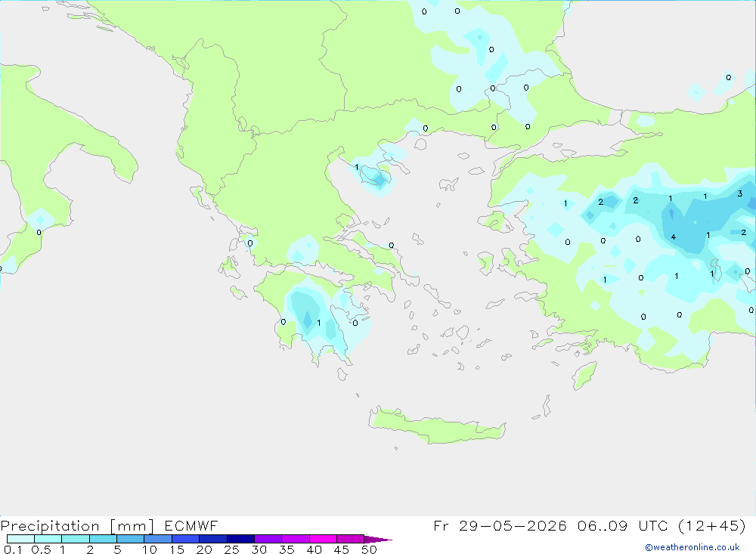The width and height of the screenshot is (756, 554).
Task: Select the 35–40 mm legend color swatch
Action: click(296, 539)
